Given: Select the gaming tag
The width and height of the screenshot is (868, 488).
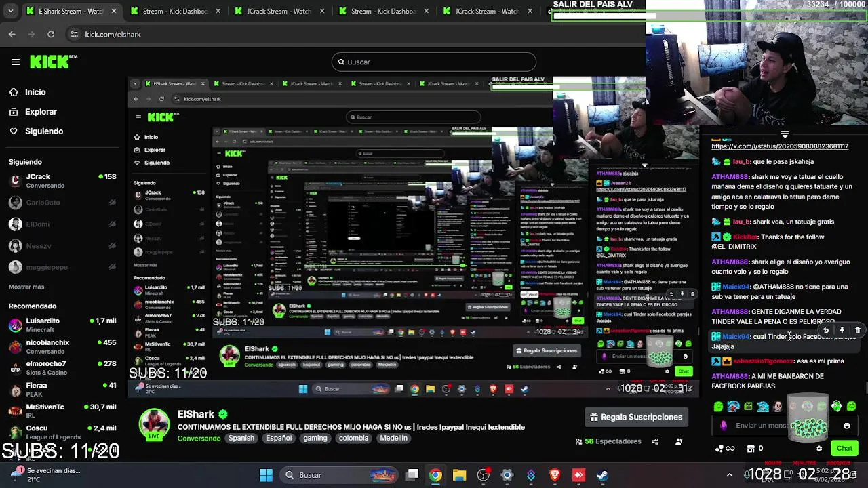Looking at the screenshot, I should 315,438.
